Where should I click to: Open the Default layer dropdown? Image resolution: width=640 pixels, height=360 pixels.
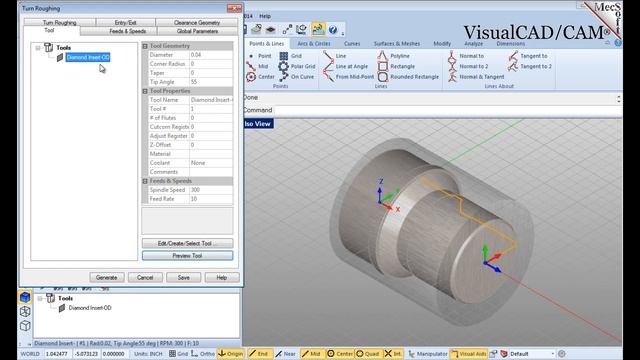tap(553, 354)
